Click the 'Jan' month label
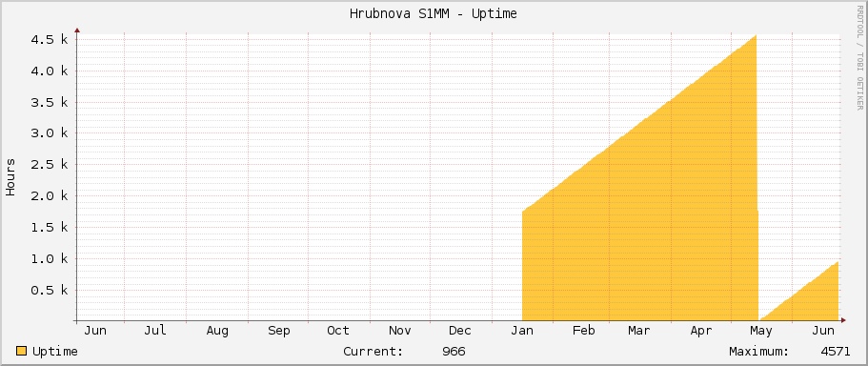The image size is (868, 366). pyautogui.click(x=522, y=331)
